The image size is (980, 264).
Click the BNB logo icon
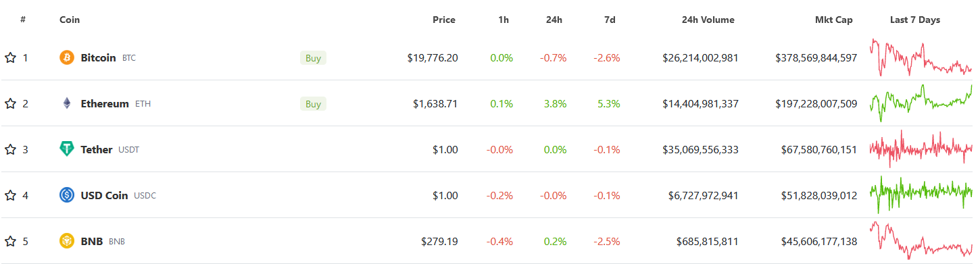tap(66, 241)
